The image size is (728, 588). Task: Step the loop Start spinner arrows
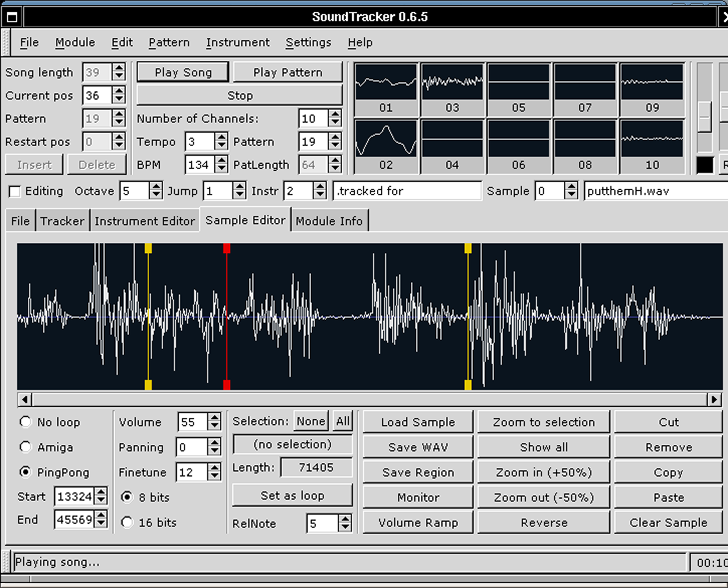pyautogui.click(x=101, y=496)
